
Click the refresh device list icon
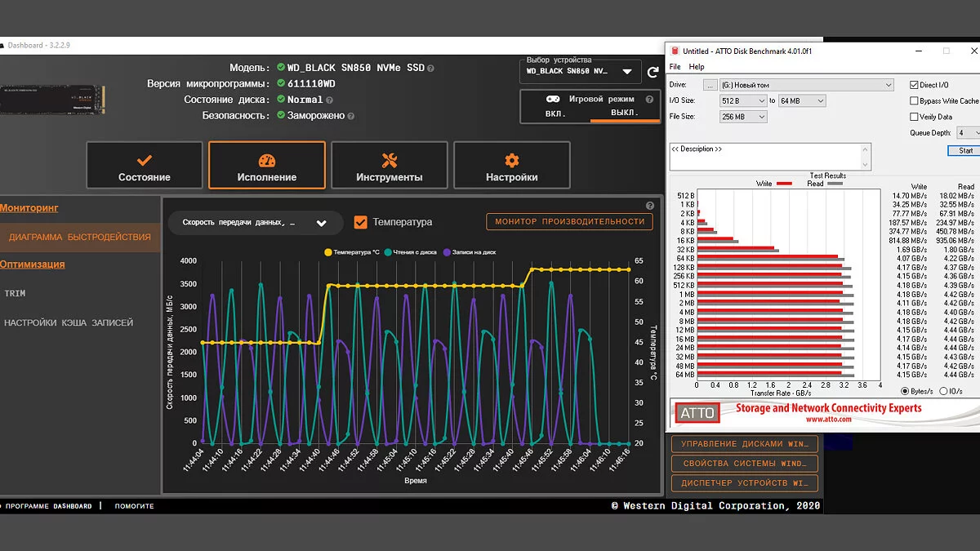(653, 73)
